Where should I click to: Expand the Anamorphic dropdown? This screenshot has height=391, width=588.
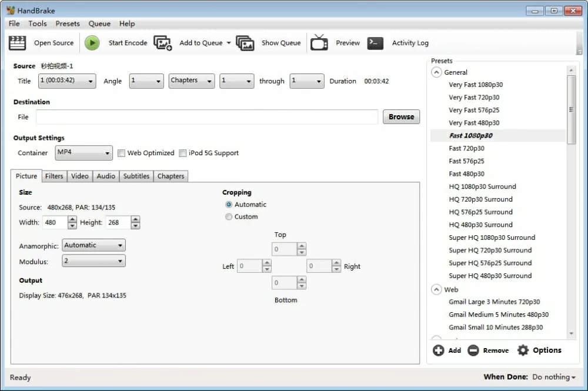click(93, 246)
